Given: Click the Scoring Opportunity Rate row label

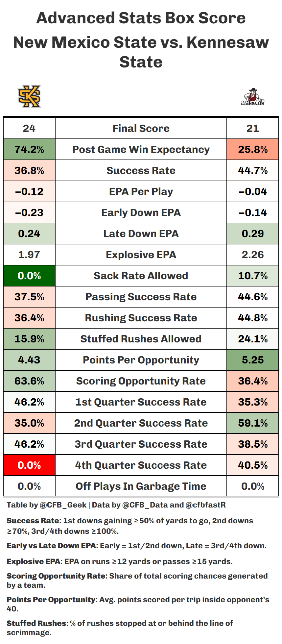Looking at the screenshot, I should tap(141, 381).
